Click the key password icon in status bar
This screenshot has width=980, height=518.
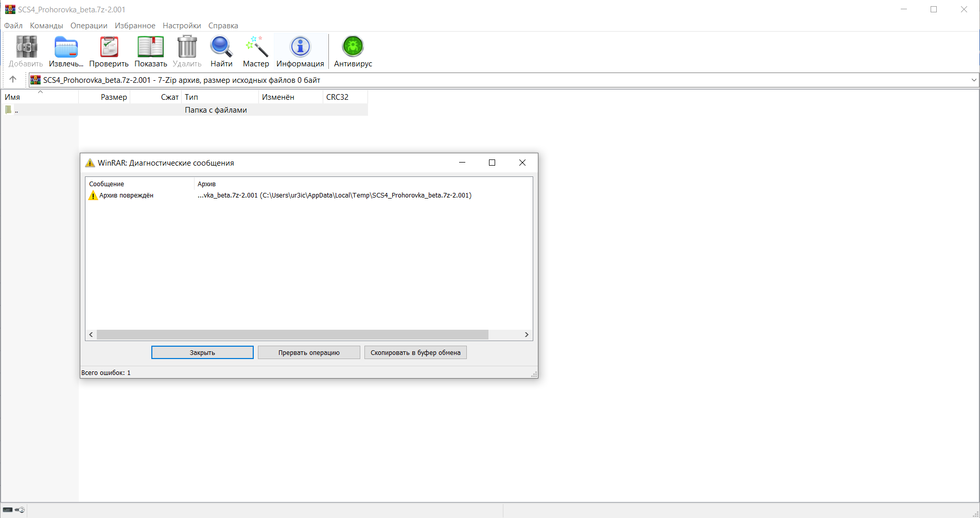pos(20,510)
